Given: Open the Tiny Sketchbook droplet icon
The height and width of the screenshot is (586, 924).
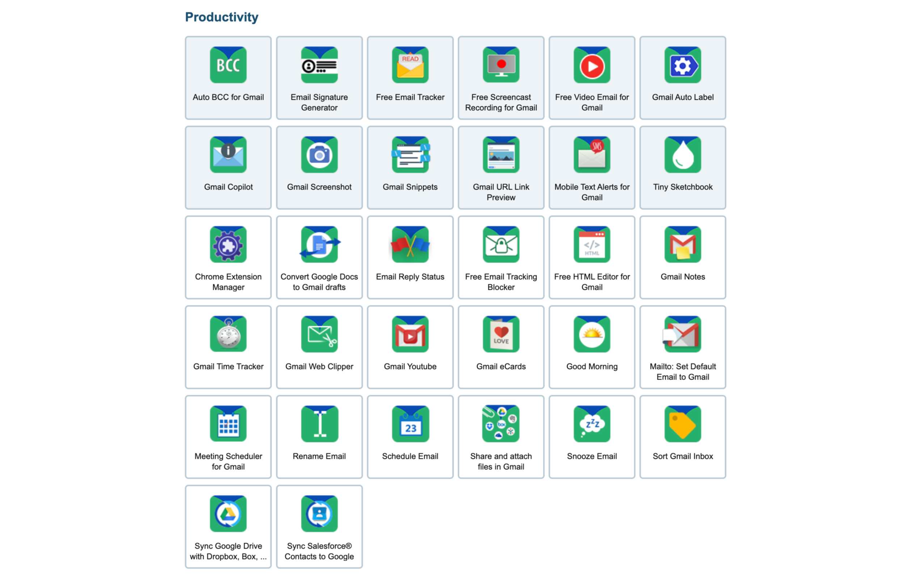Looking at the screenshot, I should pos(682,155).
